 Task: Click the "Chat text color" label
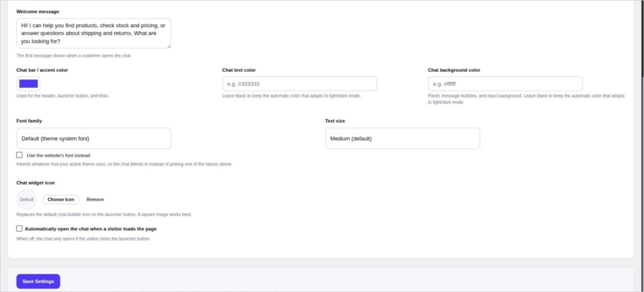pyautogui.click(x=239, y=70)
